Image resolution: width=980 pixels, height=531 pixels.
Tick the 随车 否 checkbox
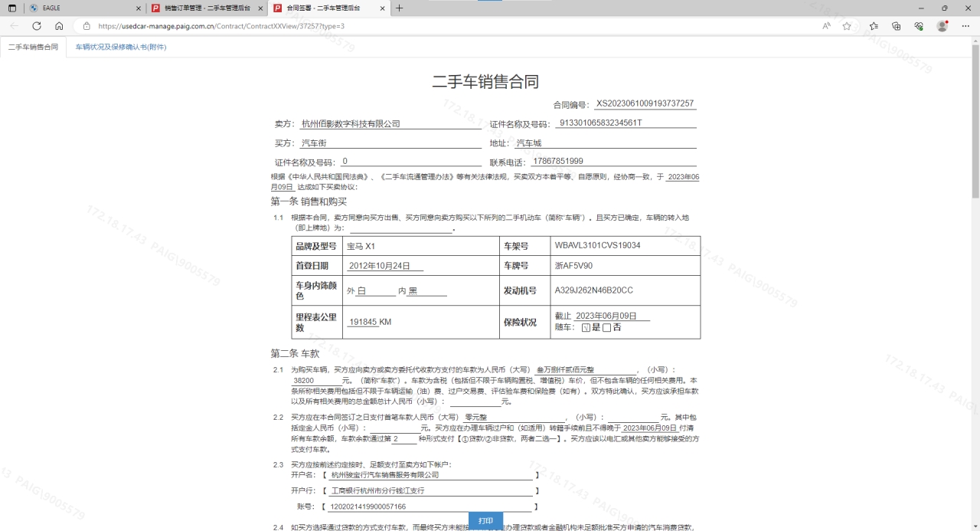tap(606, 327)
